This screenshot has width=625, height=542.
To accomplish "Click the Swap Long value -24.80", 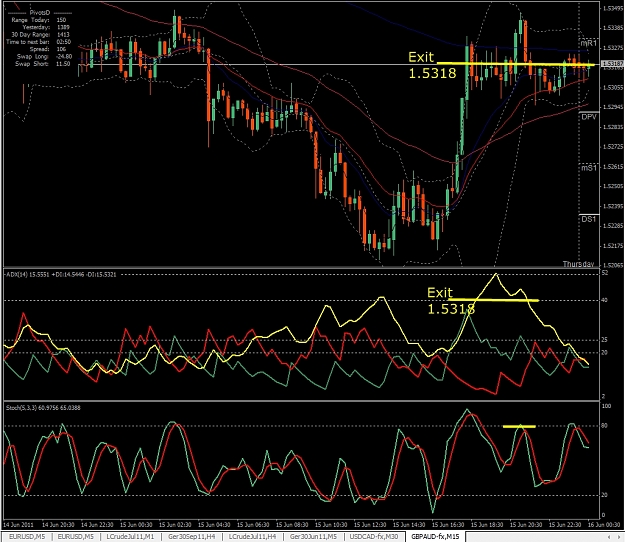I will click(64, 57).
